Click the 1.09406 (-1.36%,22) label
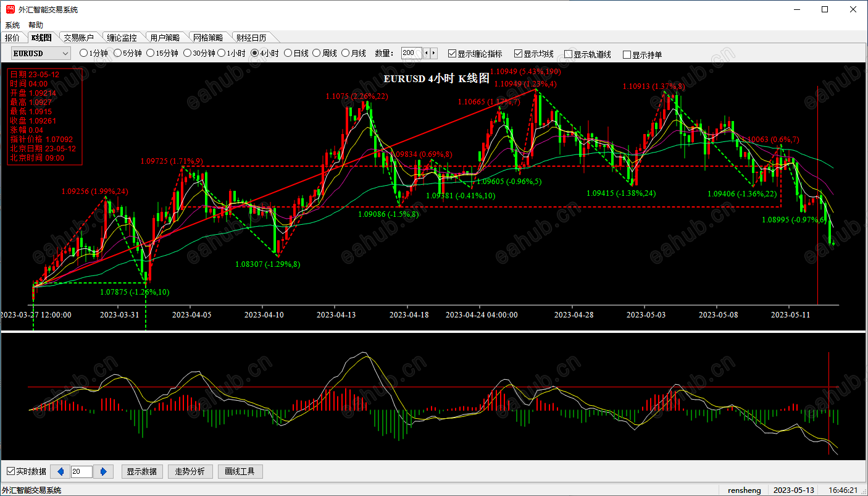 [742, 193]
